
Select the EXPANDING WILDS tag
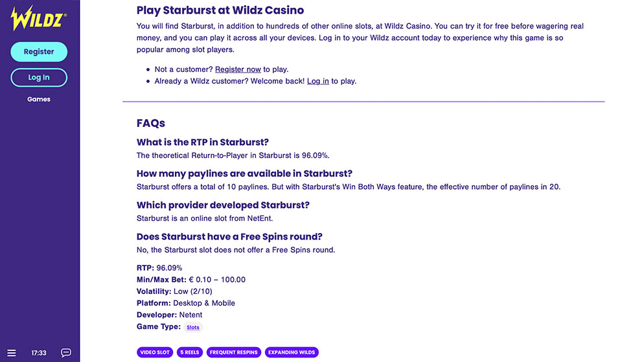click(x=292, y=352)
